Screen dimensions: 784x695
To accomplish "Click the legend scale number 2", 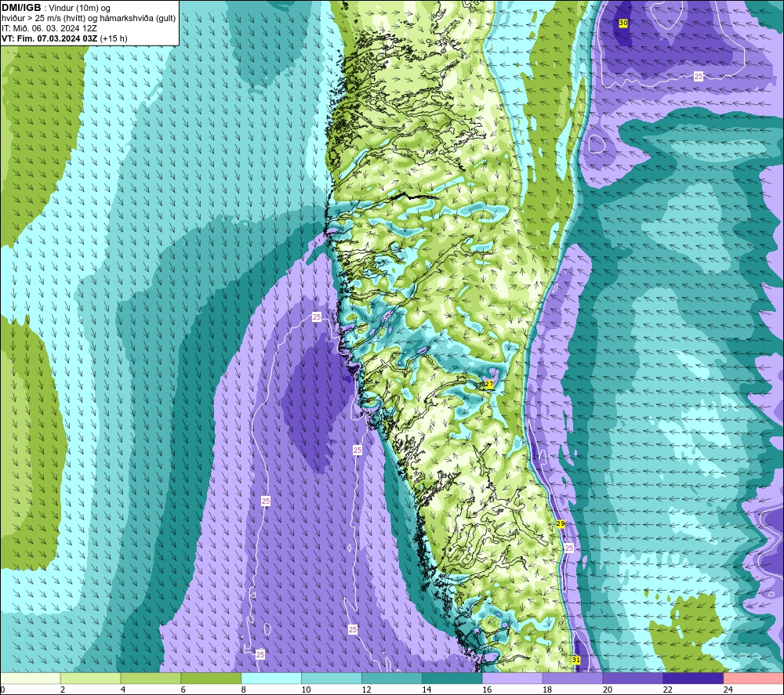I will pos(63,690).
